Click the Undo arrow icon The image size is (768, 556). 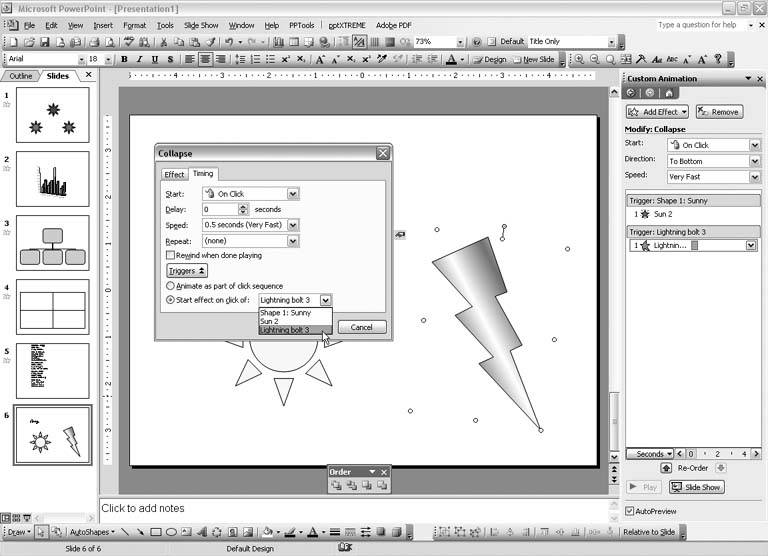click(229, 42)
